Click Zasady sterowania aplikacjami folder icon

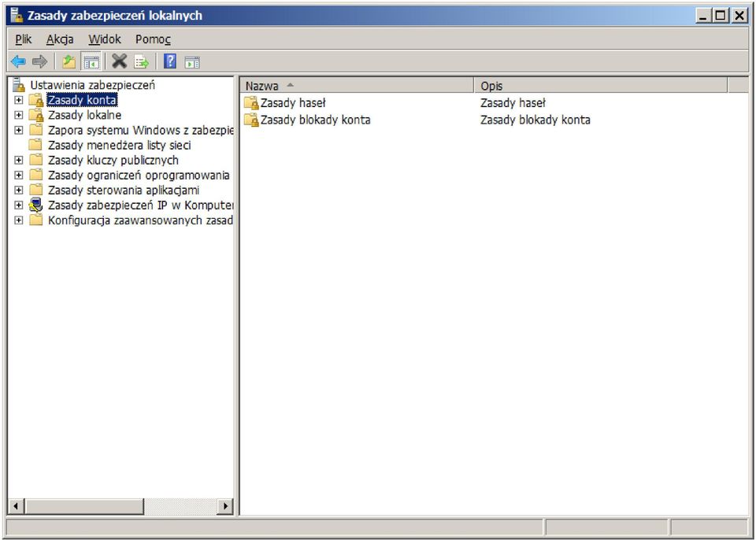pyautogui.click(x=35, y=190)
